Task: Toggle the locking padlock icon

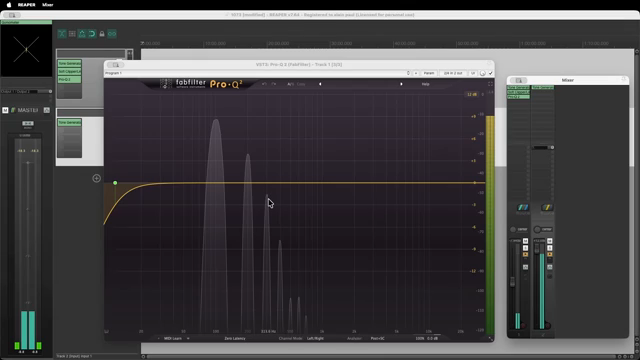Action: pyautogui.click(x=102, y=33)
